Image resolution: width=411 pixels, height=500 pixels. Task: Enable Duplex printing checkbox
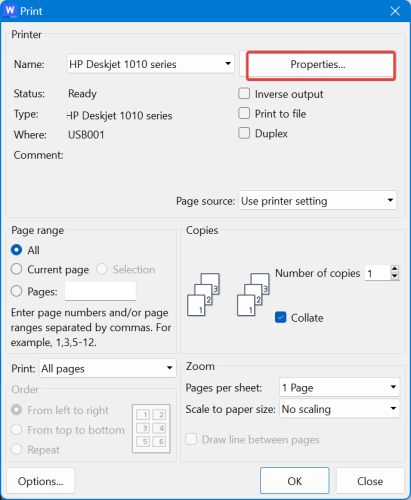[244, 133]
